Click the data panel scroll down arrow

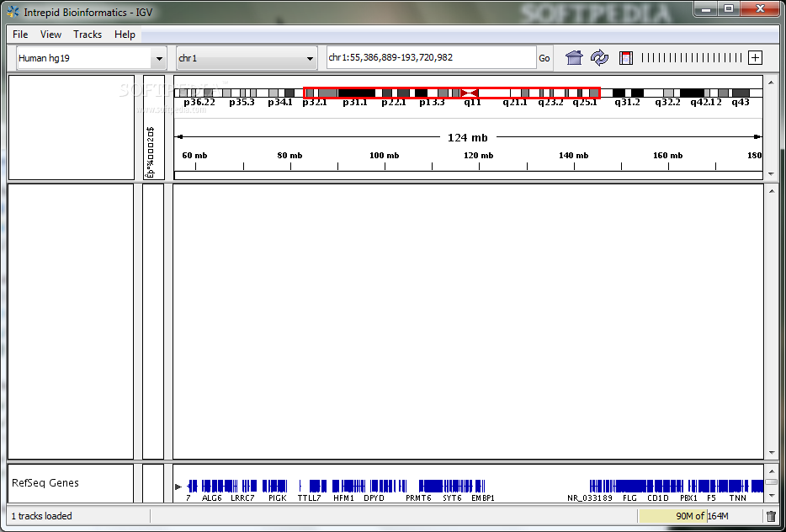click(771, 453)
